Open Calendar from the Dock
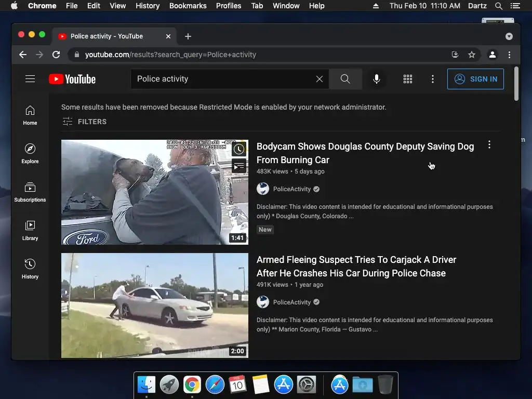Screen dimensions: 532x399 (x=237, y=385)
